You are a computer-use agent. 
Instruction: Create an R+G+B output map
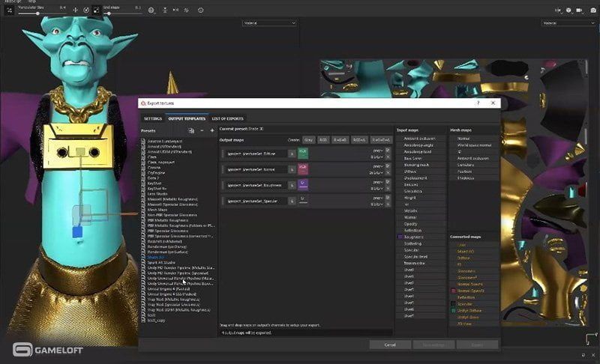[340, 140]
